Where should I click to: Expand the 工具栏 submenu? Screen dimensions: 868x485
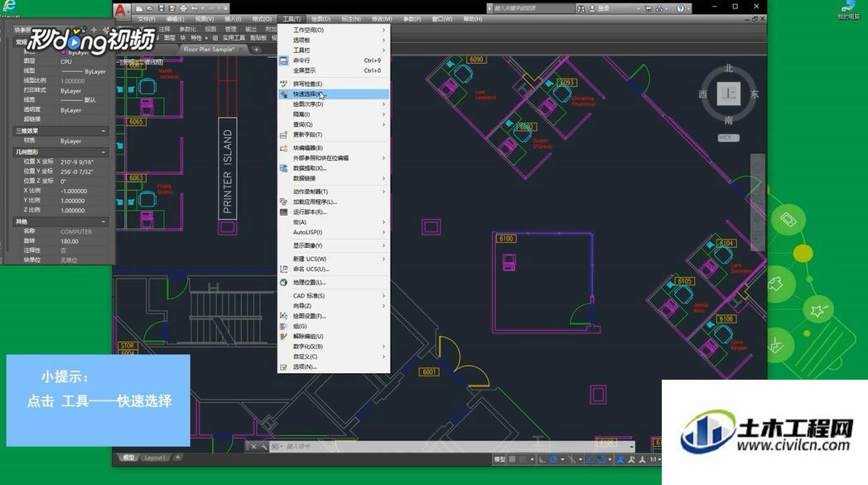point(334,50)
